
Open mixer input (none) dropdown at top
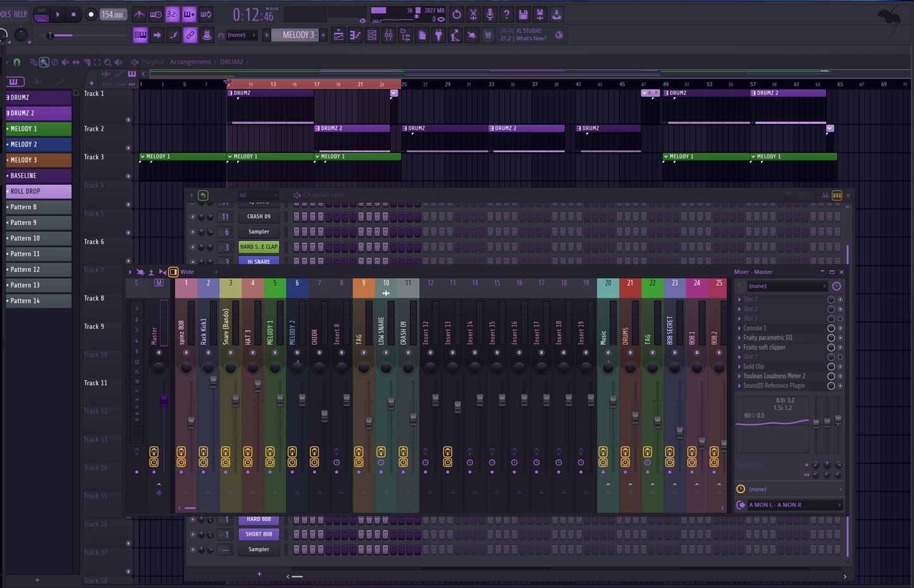787,286
